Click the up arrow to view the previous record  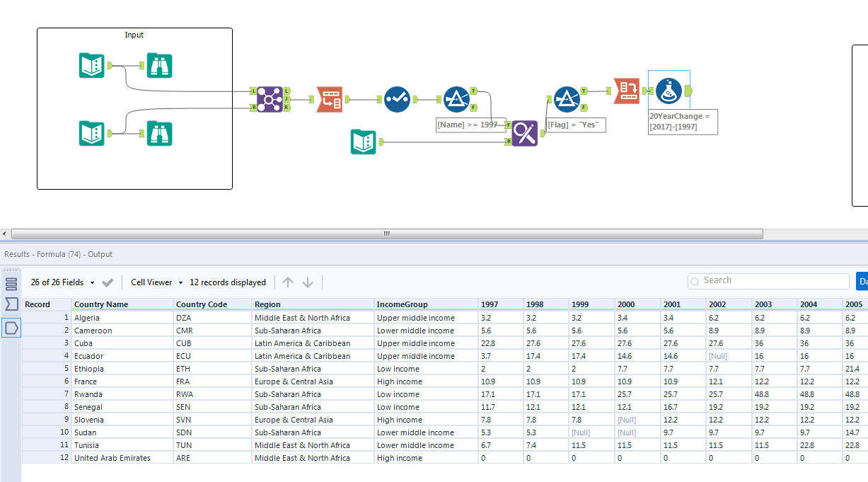(287, 282)
